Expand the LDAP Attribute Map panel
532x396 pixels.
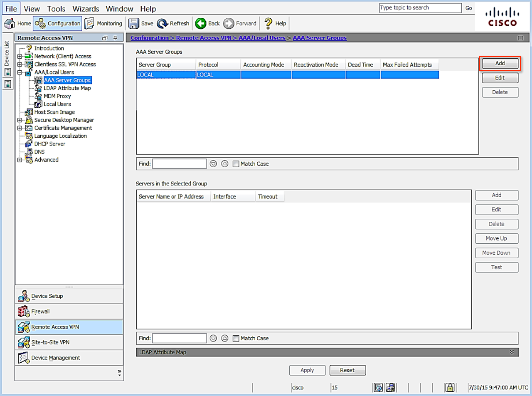click(512, 352)
